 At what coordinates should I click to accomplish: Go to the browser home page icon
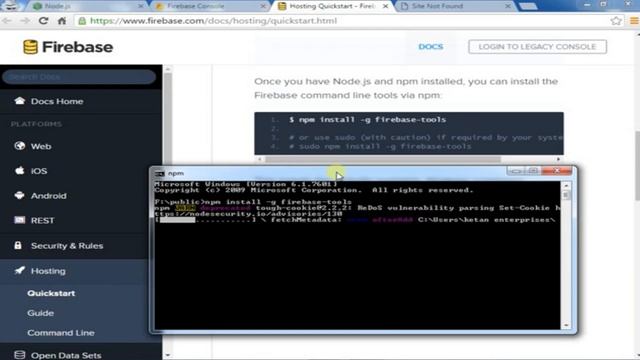[x=62, y=21]
